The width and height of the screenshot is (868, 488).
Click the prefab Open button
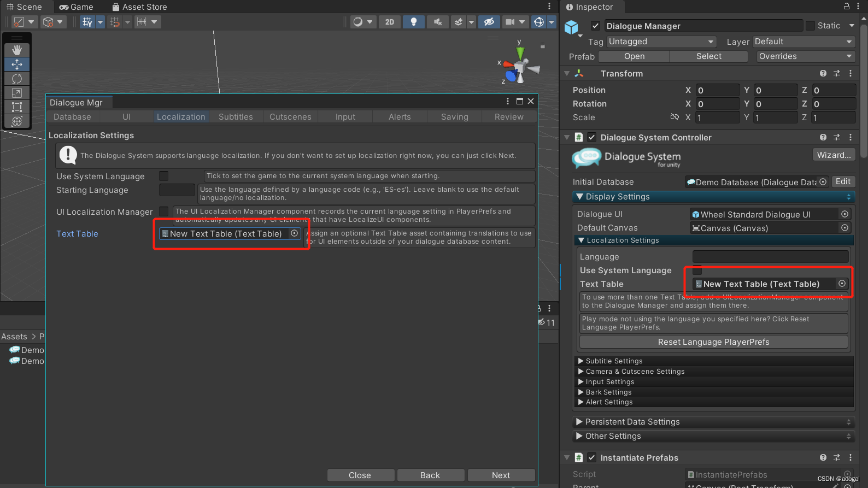click(x=634, y=56)
